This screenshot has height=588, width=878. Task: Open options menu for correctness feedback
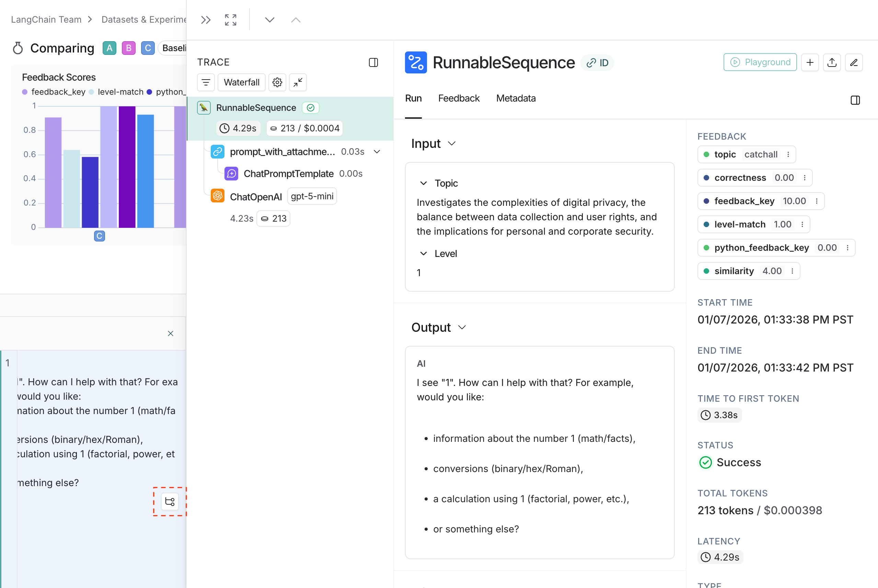point(805,178)
